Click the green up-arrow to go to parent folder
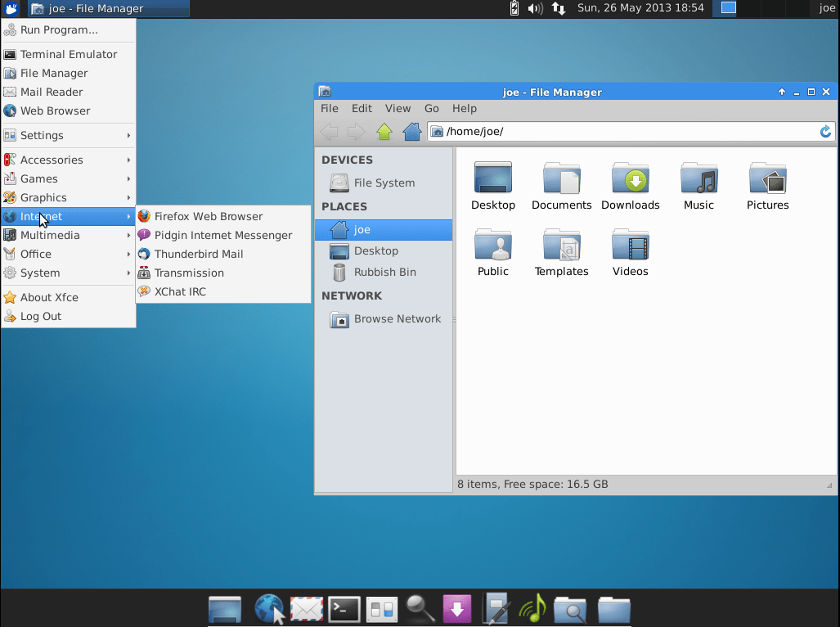Viewport: 840px width, 627px height. point(384,131)
